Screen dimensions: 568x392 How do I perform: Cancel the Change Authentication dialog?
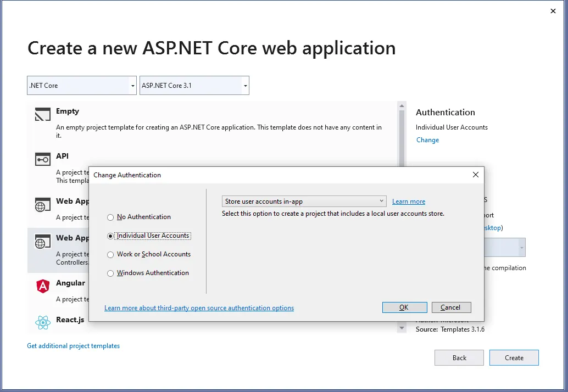pyautogui.click(x=451, y=307)
